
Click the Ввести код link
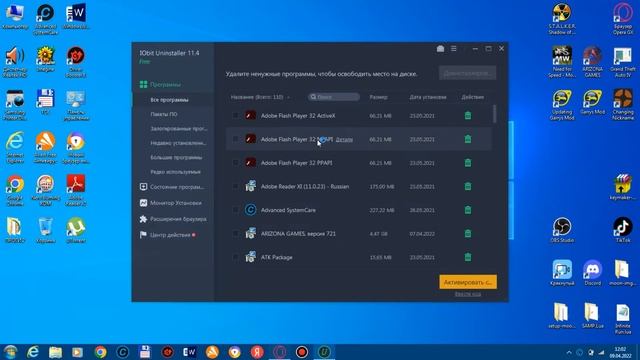click(467, 294)
